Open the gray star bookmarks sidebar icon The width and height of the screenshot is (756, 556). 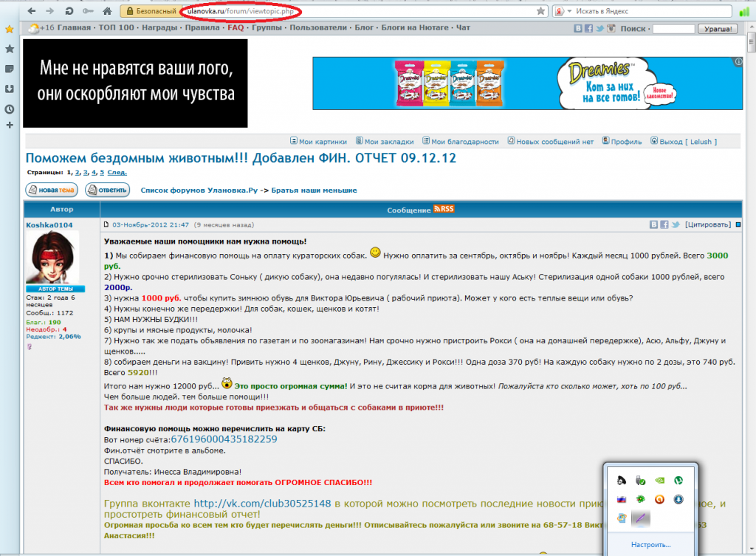tap(9, 49)
